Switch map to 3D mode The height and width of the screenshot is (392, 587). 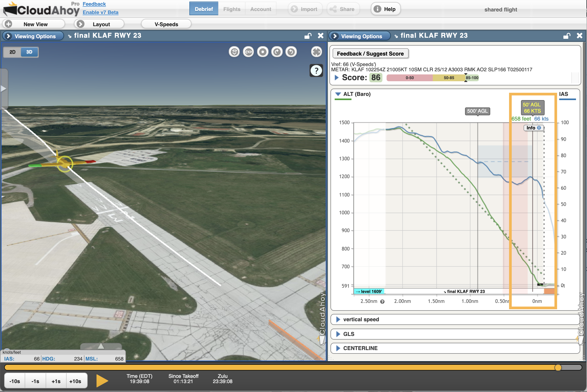point(29,52)
